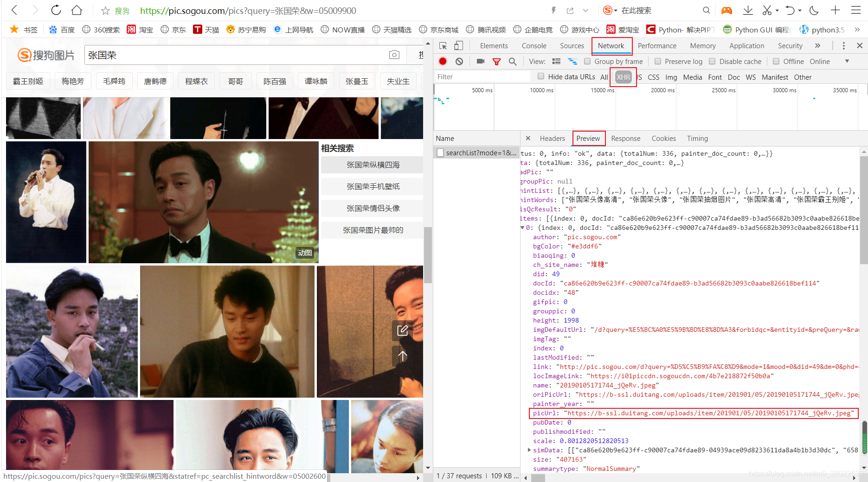Click the undo restore-tab icon
Image resolution: width=868 pixels, height=482 pixels.
[790, 10]
